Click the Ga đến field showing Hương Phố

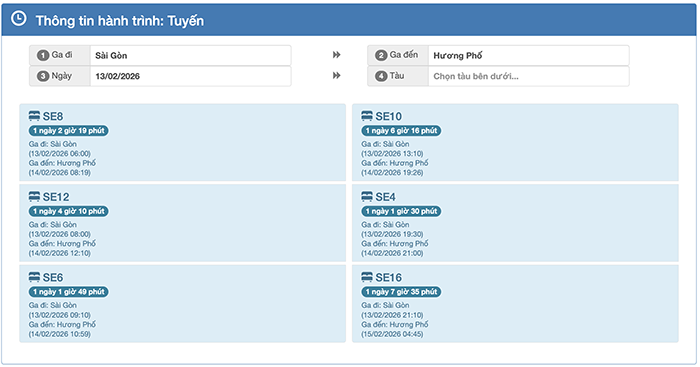529,55
